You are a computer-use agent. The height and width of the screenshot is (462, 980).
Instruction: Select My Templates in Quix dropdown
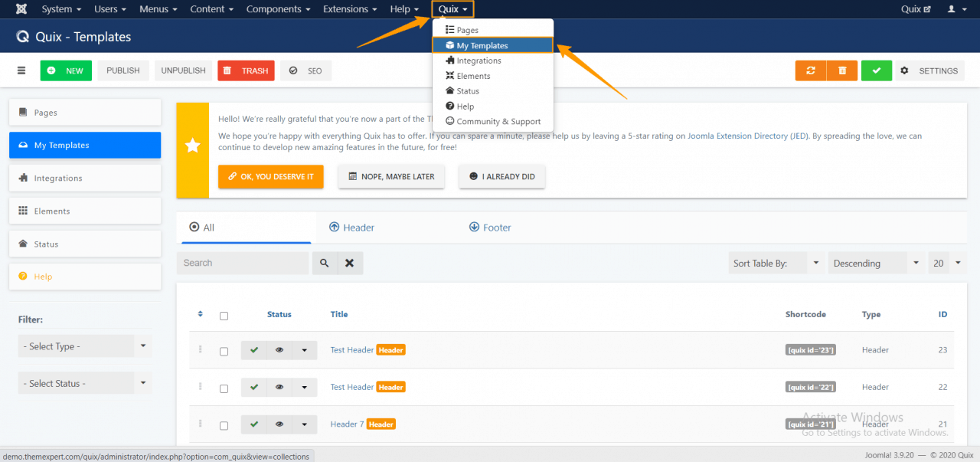492,45
